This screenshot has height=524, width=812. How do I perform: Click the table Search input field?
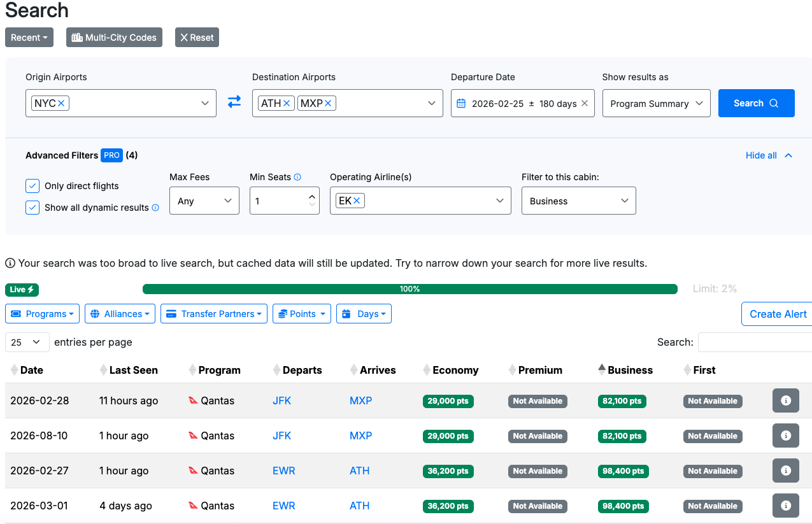point(755,342)
